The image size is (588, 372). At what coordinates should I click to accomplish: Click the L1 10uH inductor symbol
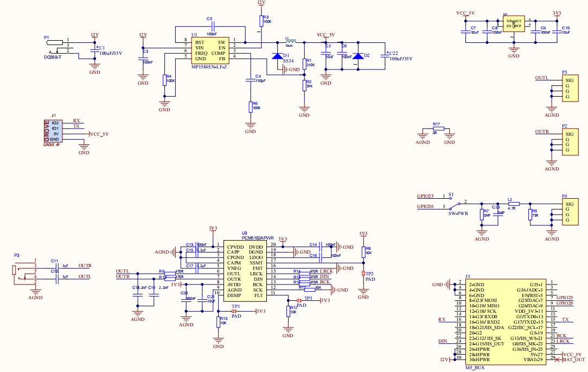coord(291,42)
